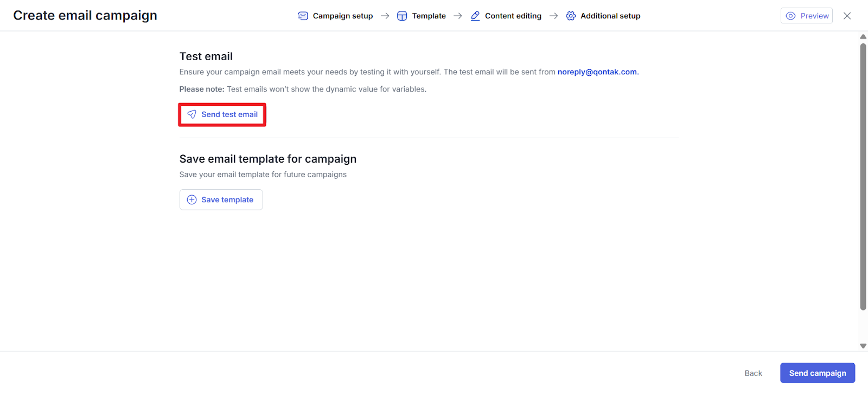The height and width of the screenshot is (393, 868).
Task: Click the scrollbar down arrow
Action: [x=863, y=346]
